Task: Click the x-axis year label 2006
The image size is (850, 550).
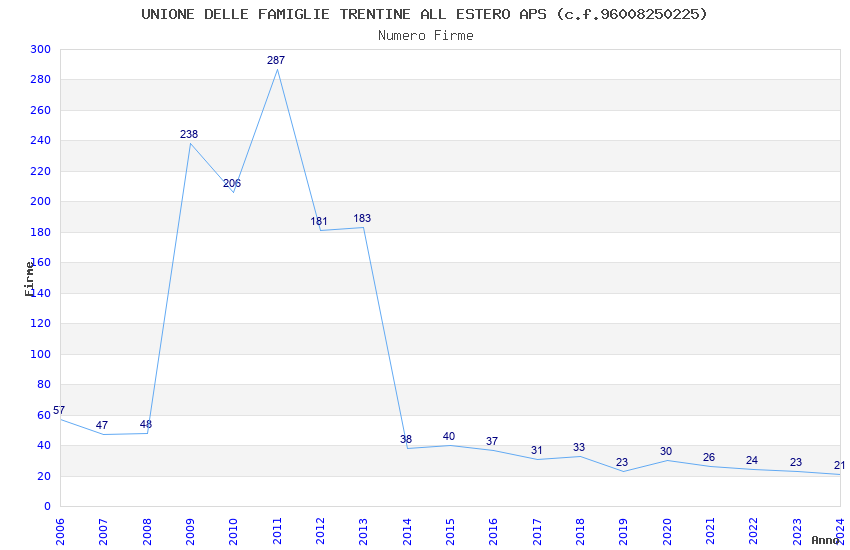Action: click(60, 532)
